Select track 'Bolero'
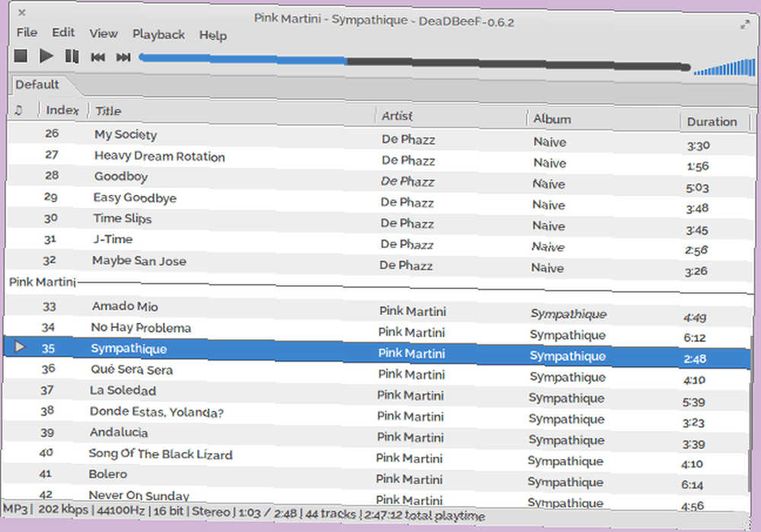The width and height of the screenshot is (761, 532). [108, 474]
